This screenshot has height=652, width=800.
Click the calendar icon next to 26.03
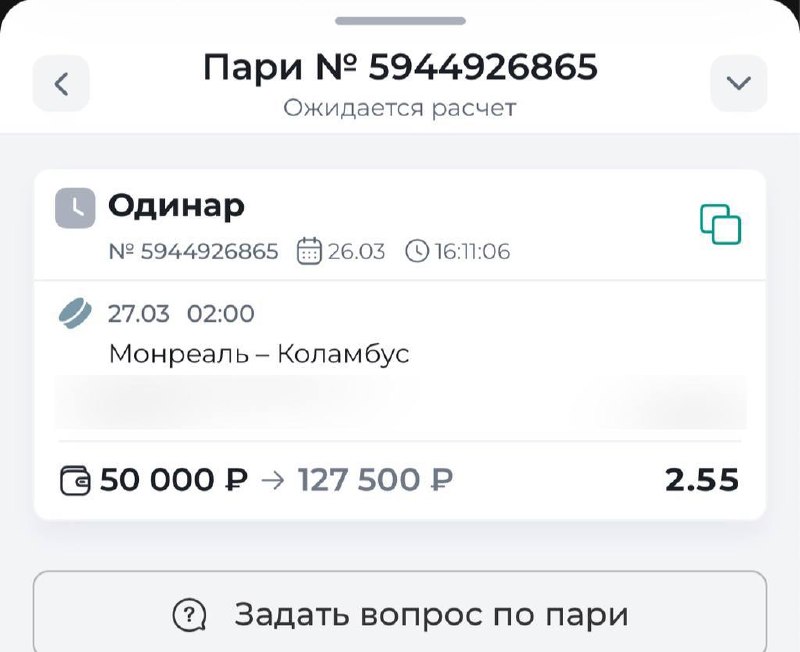310,251
